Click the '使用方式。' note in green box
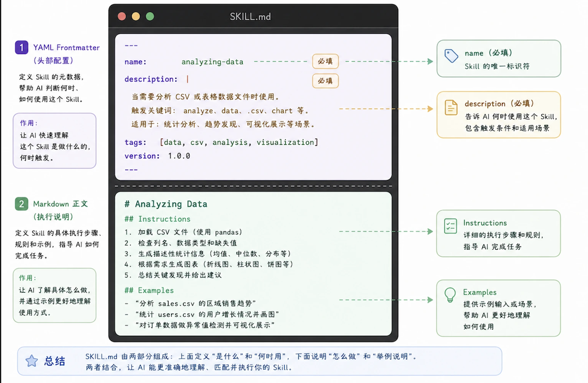The width and height of the screenshot is (588, 383). pyautogui.click(x=35, y=312)
